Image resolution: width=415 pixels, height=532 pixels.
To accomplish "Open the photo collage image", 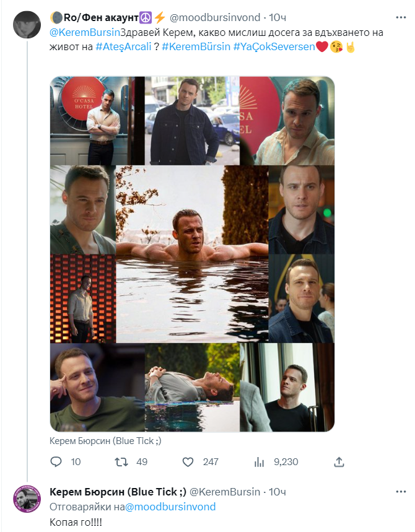I will (x=192, y=254).
